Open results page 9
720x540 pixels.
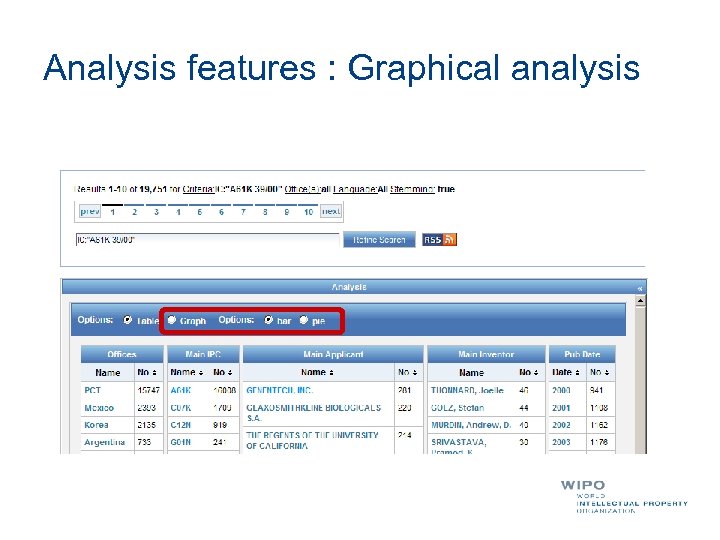(x=287, y=212)
